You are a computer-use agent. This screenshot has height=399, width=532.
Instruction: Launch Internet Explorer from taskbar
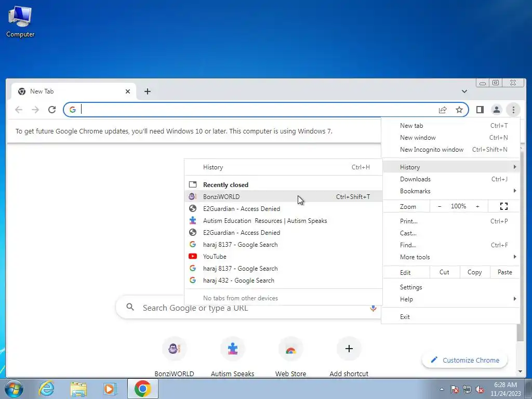click(x=46, y=389)
